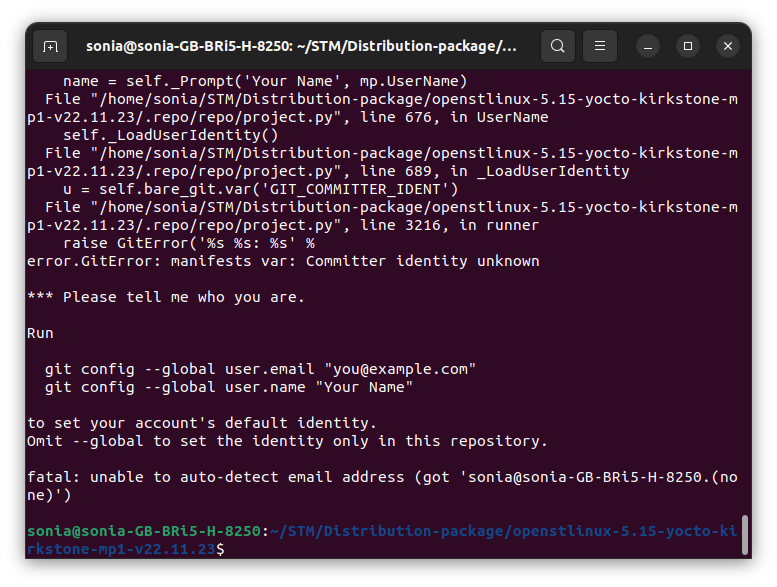This screenshot has width=777, height=587.
Task: Close the terminal window
Action: pyautogui.click(x=728, y=46)
